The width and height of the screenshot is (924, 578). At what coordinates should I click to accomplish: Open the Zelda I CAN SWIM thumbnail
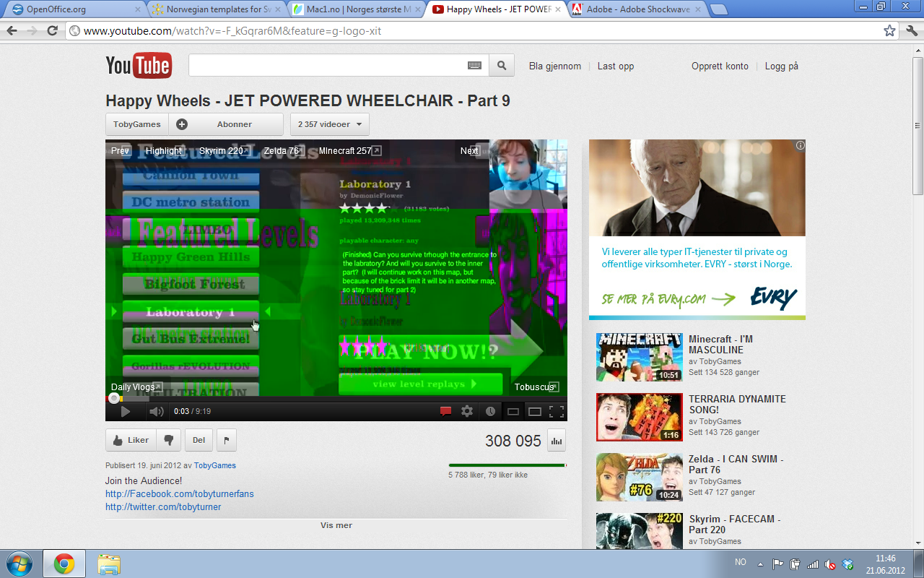point(639,477)
